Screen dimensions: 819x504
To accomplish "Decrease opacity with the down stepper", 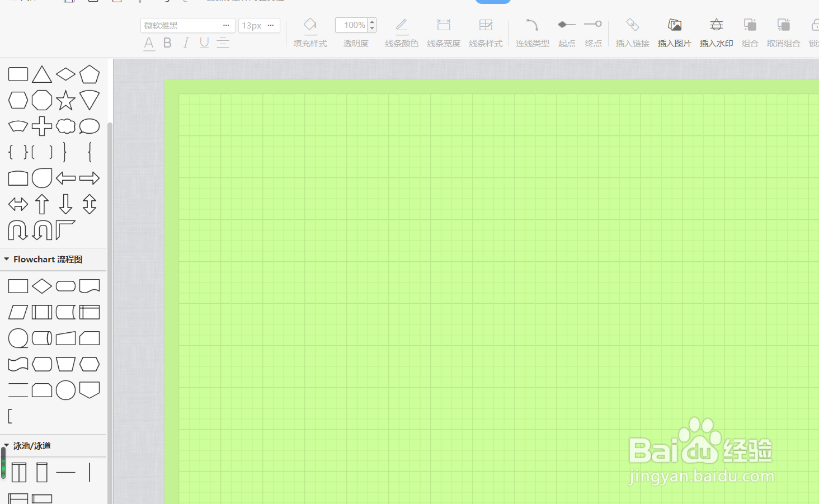I will click(372, 29).
